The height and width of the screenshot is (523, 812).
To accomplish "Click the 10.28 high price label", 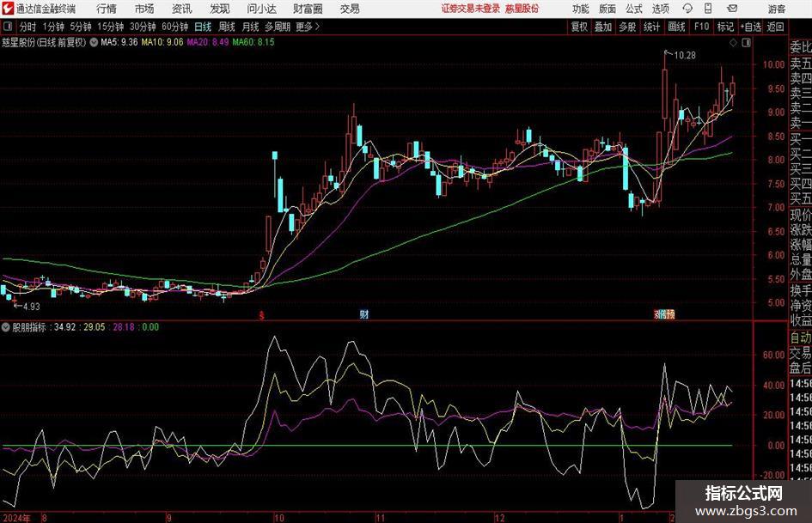I will pos(685,56).
